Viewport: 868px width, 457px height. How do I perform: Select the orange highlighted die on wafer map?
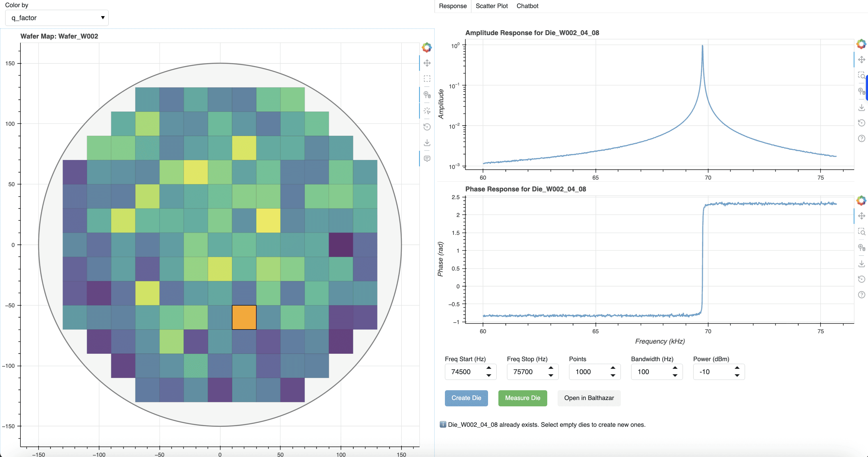(x=244, y=317)
